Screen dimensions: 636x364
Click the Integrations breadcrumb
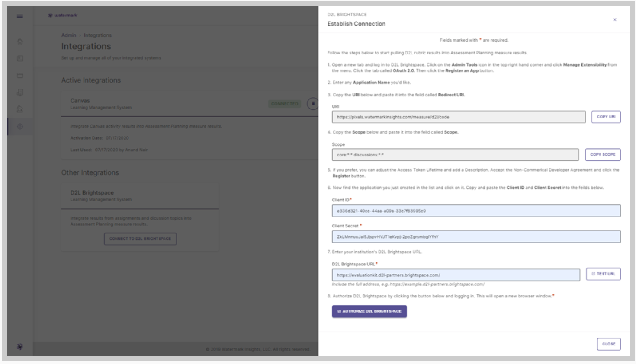click(97, 35)
